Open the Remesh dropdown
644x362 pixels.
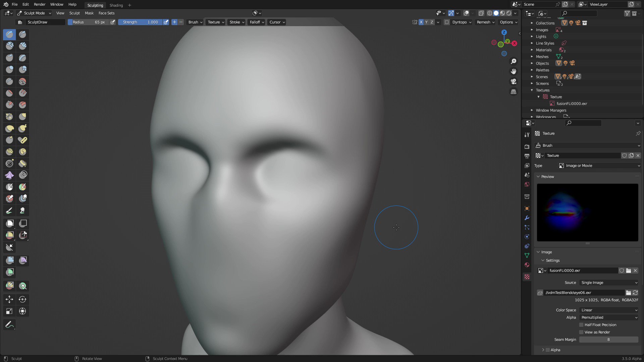485,22
